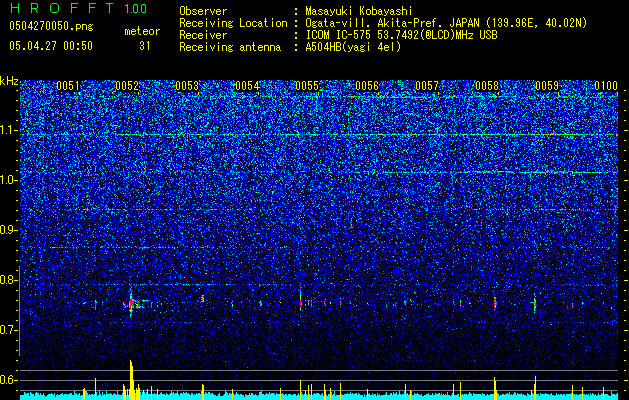Image resolution: width=629 pixels, height=400 pixels.
Task: Click the strong red meteor echo near 0052
Action: pos(131,302)
